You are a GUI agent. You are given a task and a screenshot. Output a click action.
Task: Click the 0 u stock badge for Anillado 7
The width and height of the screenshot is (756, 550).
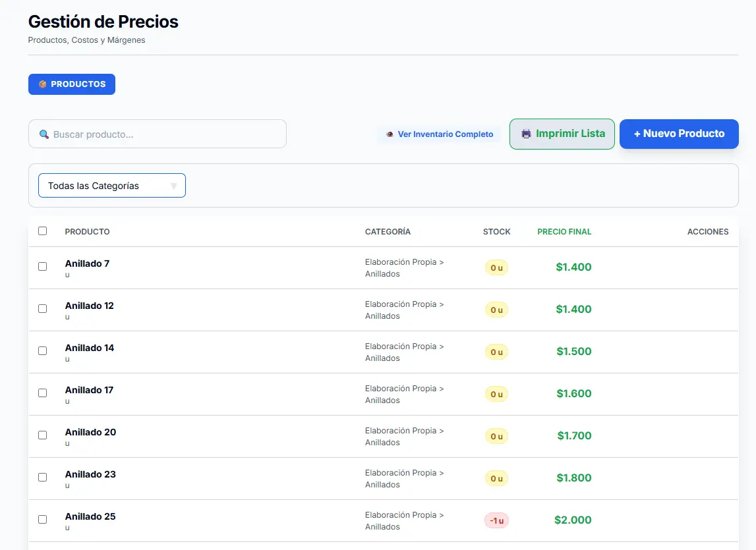click(x=496, y=267)
